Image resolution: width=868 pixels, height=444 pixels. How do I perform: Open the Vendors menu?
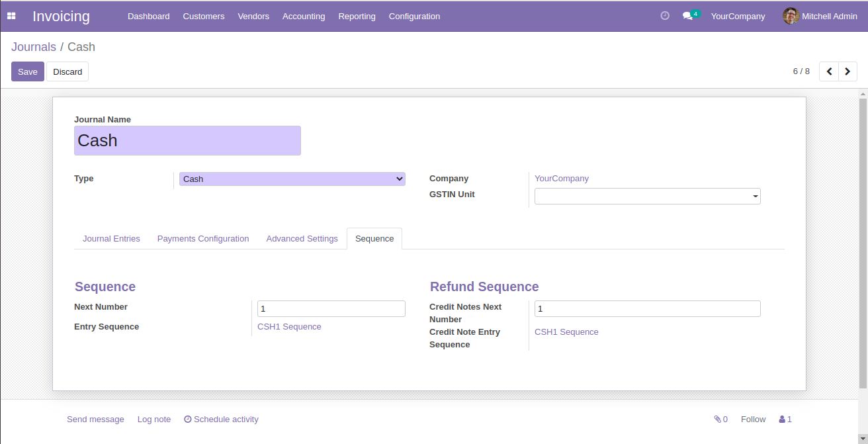[253, 16]
